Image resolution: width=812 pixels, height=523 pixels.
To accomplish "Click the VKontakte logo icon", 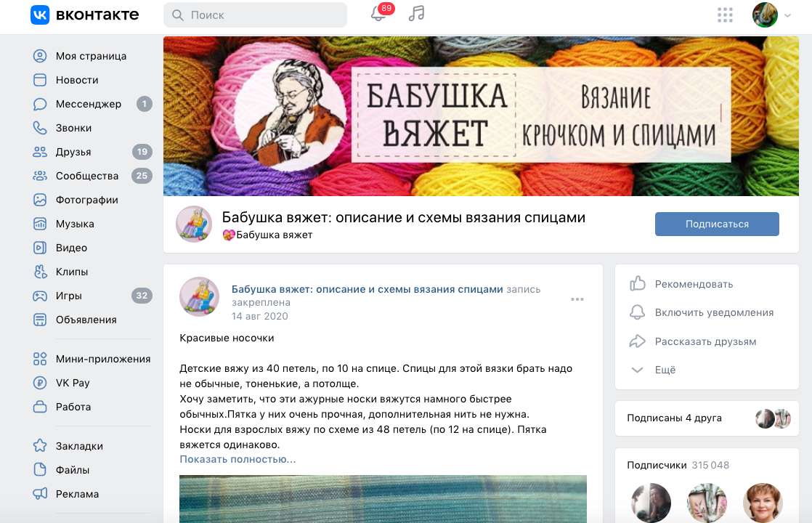I will click(40, 15).
